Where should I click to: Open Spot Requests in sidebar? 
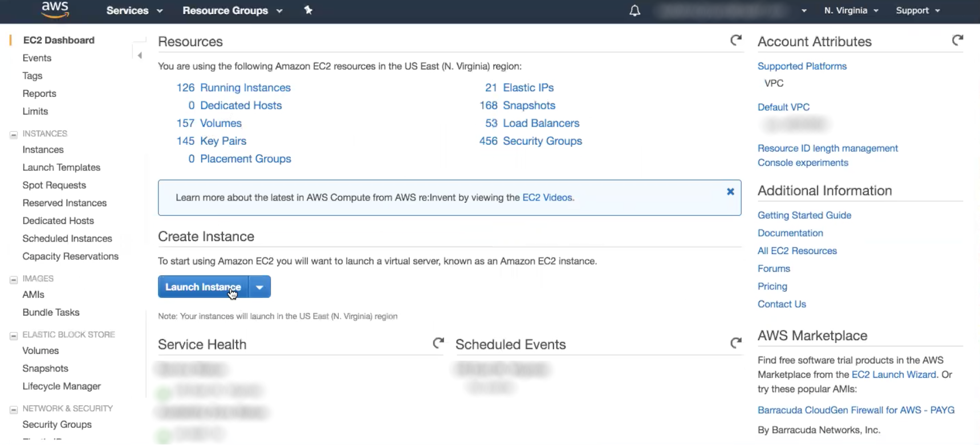click(x=54, y=185)
